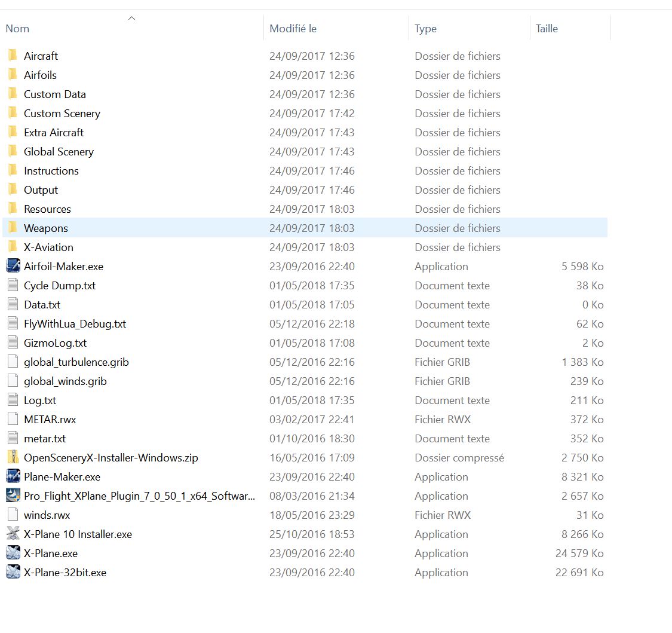Click the date 01/10/2016 18:30
This screenshot has height=633, width=672.
[312, 439]
